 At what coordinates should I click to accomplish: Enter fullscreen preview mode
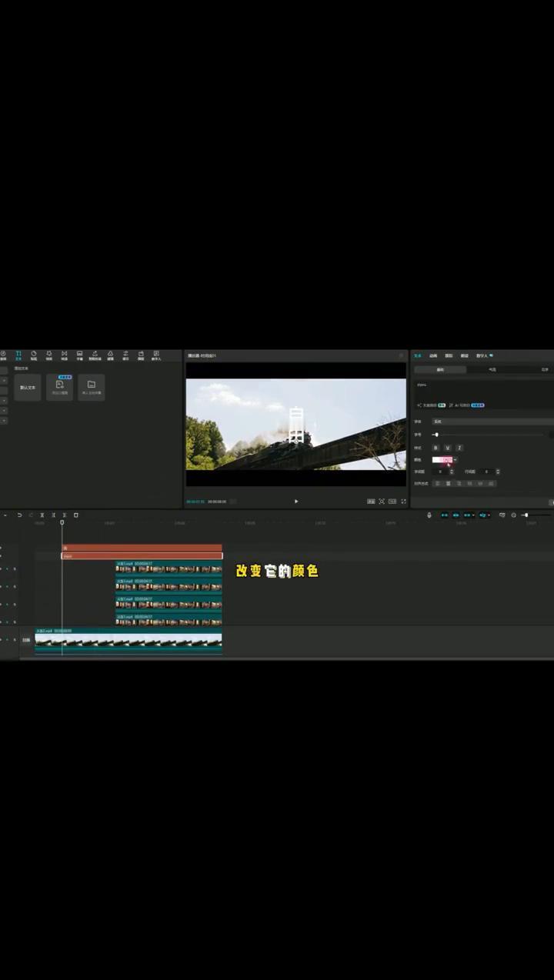[x=403, y=502]
